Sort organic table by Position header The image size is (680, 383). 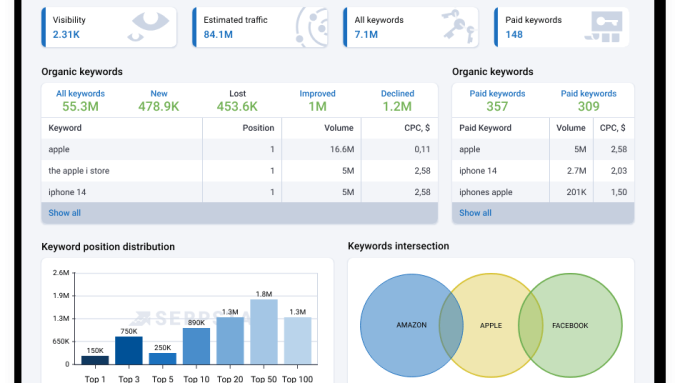258,128
